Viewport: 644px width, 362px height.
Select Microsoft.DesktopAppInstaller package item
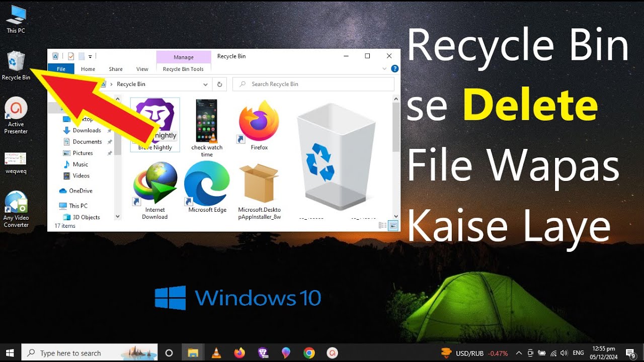coord(259,192)
